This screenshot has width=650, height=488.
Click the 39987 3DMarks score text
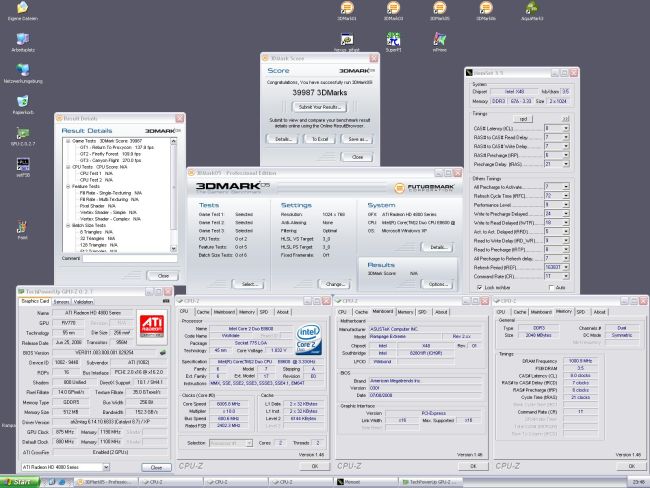click(320, 92)
